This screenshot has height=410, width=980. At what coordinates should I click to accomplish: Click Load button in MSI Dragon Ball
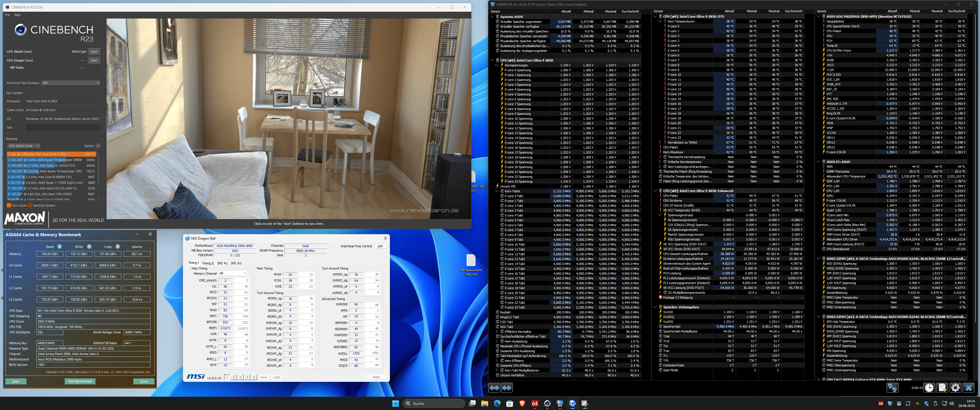point(276,377)
